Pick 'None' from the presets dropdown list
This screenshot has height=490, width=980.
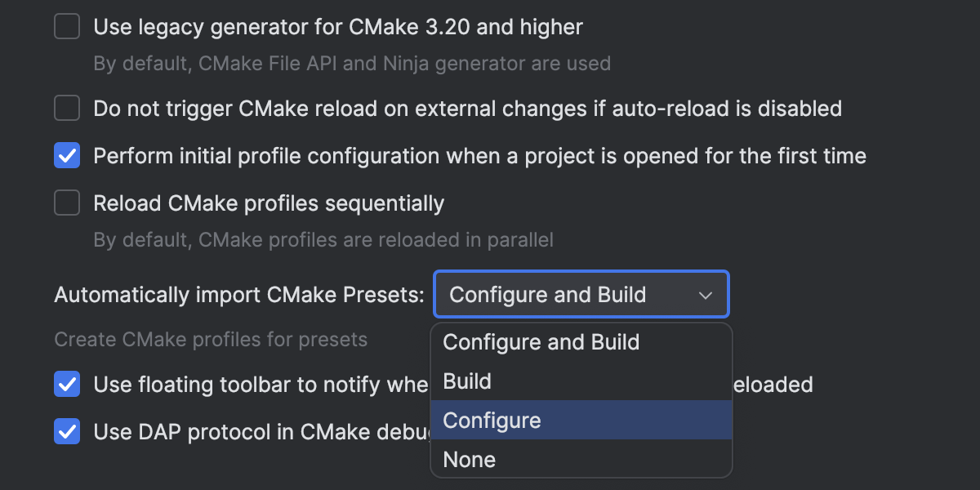[469, 460]
